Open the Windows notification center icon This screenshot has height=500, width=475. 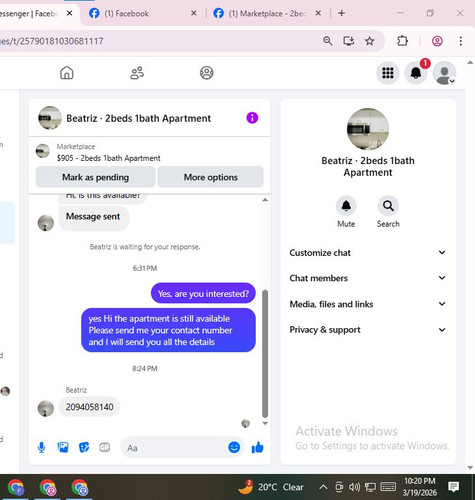(454, 487)
